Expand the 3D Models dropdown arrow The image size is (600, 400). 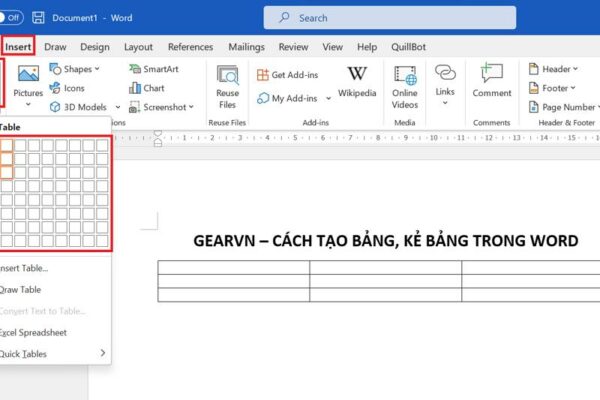pos(118,107)
